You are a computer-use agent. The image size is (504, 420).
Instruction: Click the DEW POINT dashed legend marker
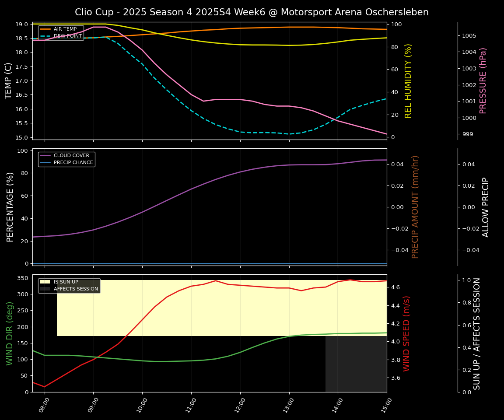pos(45,36)
